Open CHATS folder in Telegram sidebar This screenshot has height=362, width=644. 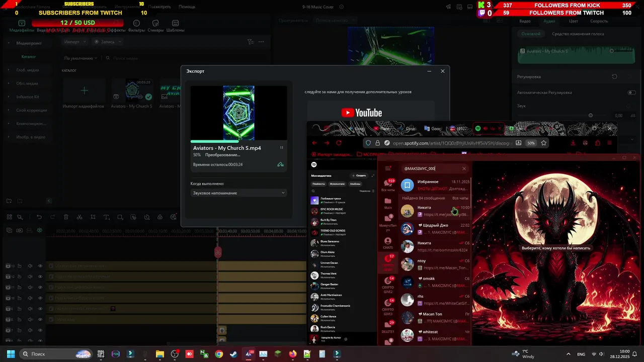point(388,243)
